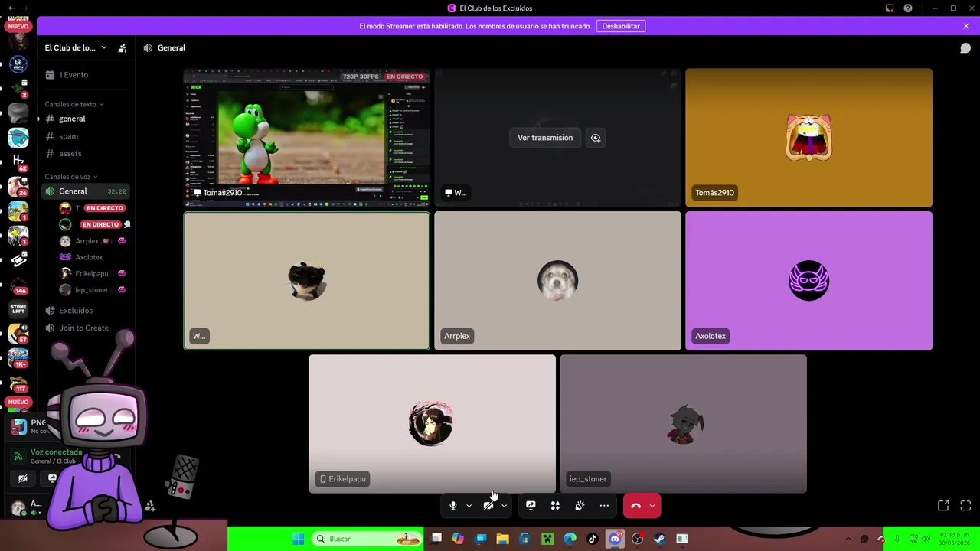Screen dimensions: 980x551
Task: Open Copilot from taskbar
Action: coord(458,539)
